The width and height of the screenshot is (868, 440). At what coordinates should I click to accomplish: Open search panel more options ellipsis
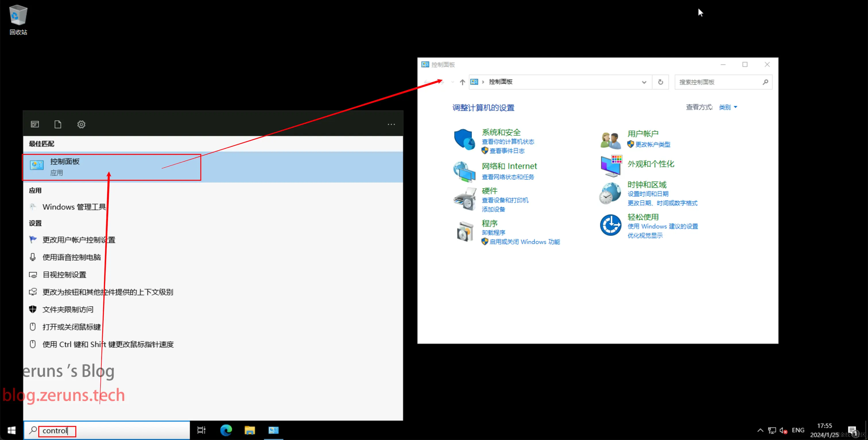click(x=391, y=124)
